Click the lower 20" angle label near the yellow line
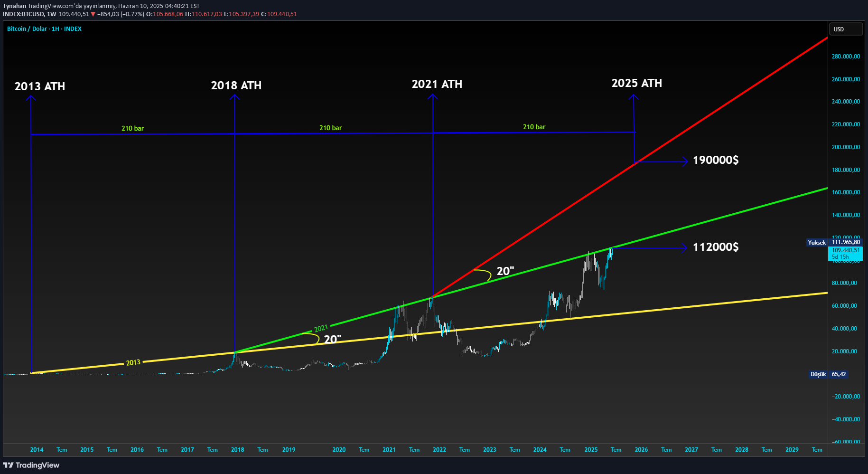This screenshot has width=868, height=474. [333, 339]
